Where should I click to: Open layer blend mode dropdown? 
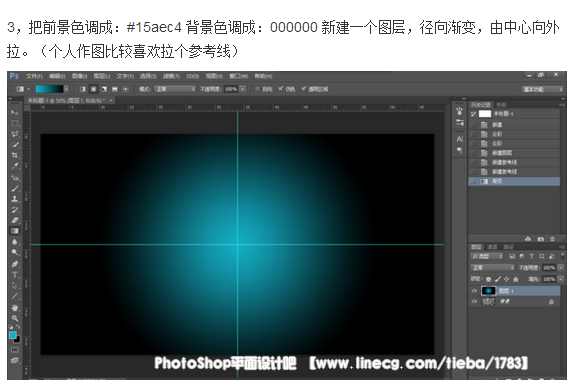click(492, 268)
